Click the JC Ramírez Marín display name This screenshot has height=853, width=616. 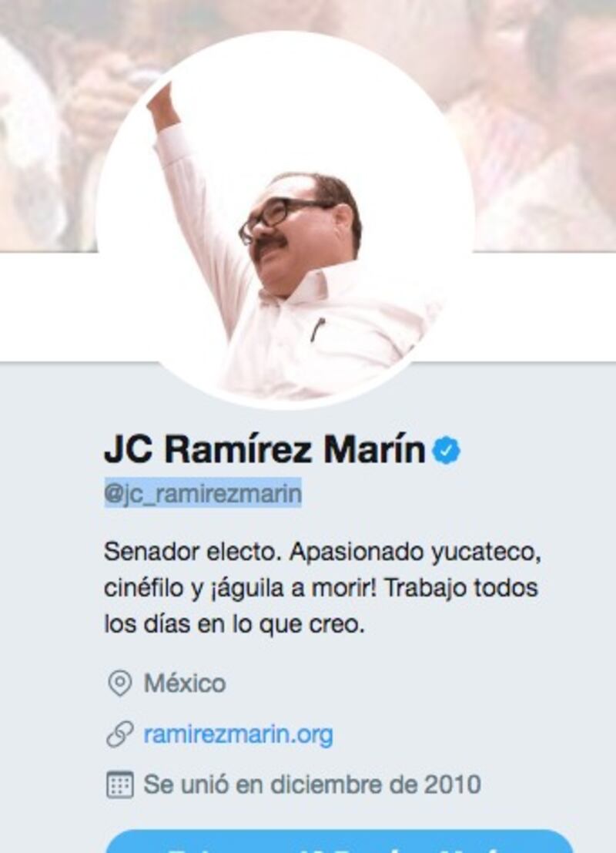point(265,450)
